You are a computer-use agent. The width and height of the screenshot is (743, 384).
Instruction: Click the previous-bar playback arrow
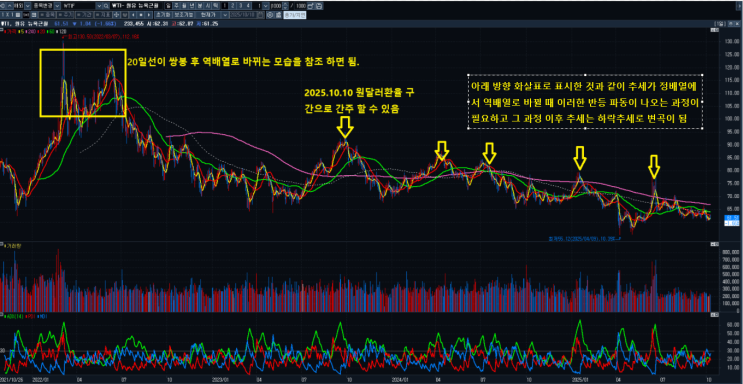pyautogui.click(x=133, y=15)
